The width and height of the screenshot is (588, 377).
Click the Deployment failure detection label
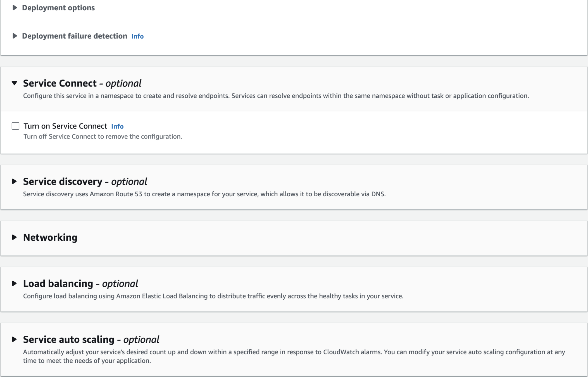pyautogui.click(x=75, y=36)
